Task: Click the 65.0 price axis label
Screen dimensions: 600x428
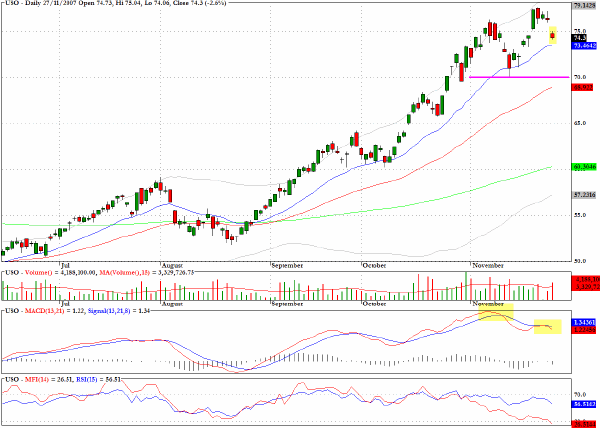Action: (x=579, y=123)
